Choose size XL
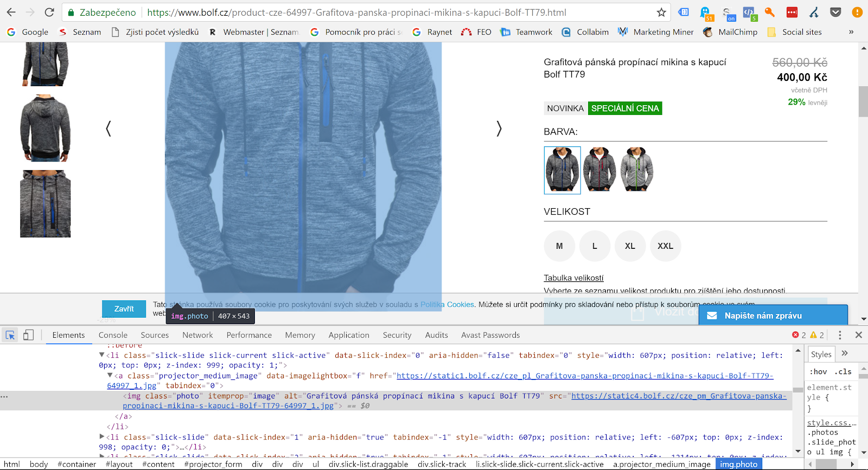 click(x=630, y=246)
